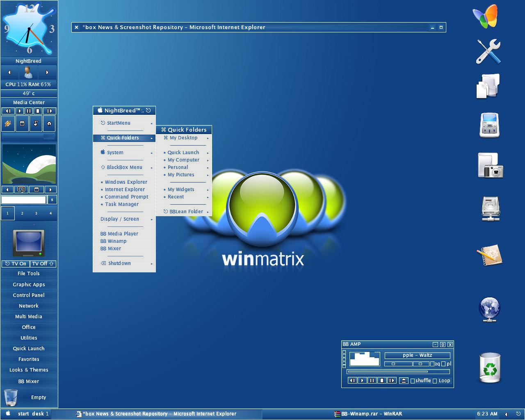Enable Loop in BB AMP
Image resolution: width=525 pixels, height=420 pixels.
click(x=435, y=381)
